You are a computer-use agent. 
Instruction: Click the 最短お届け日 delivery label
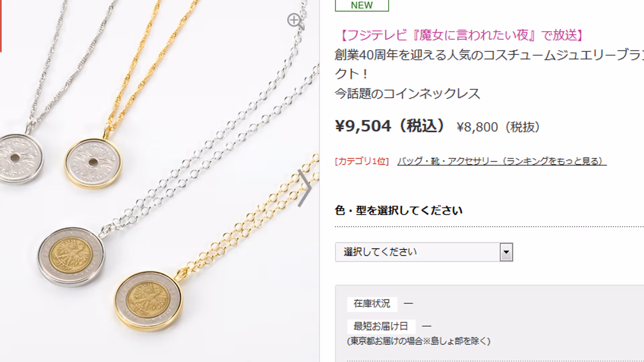tap(381, 326)
